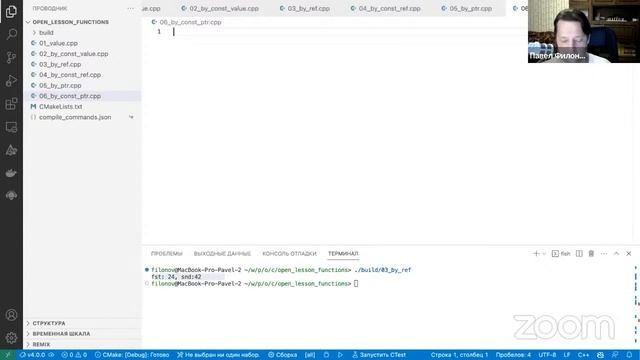Click the v4.0.0 status bar item
Image resolution: width=640 pixels, height=360 pixels.
coord(36,355)
